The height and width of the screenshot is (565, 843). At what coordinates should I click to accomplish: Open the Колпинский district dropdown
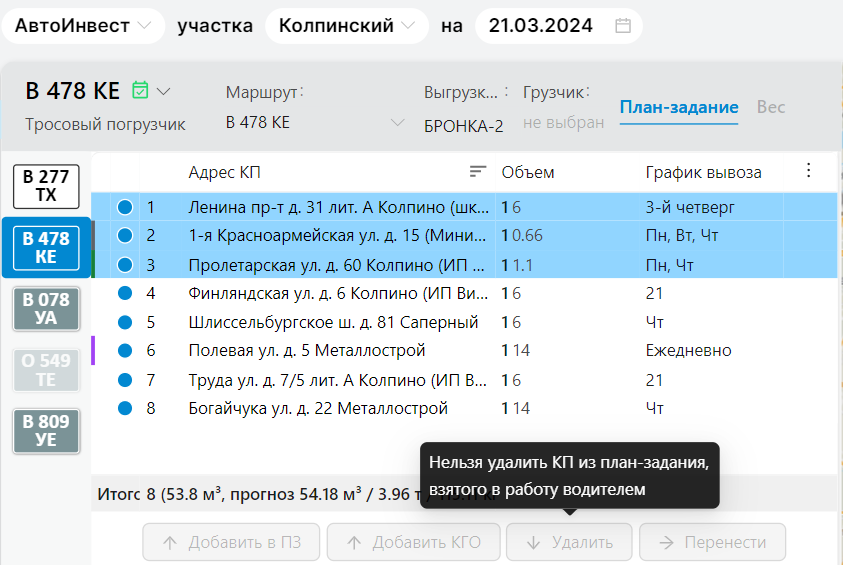[x=347, y=26]
